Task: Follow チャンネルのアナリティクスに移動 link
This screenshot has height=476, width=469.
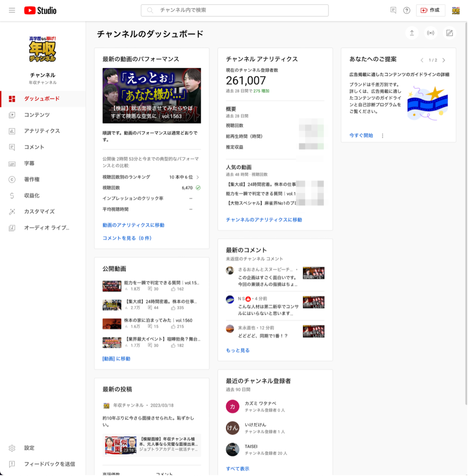Action: pyautogui.click(x=264, y=220)
